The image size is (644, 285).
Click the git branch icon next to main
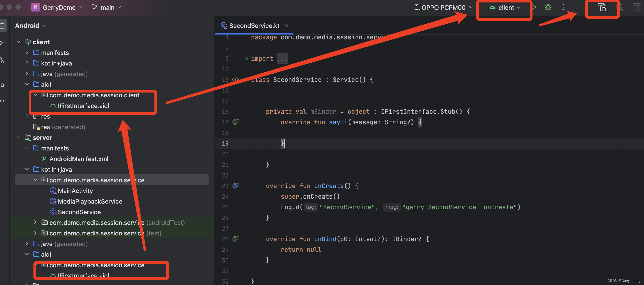click(x=94, y=8)
